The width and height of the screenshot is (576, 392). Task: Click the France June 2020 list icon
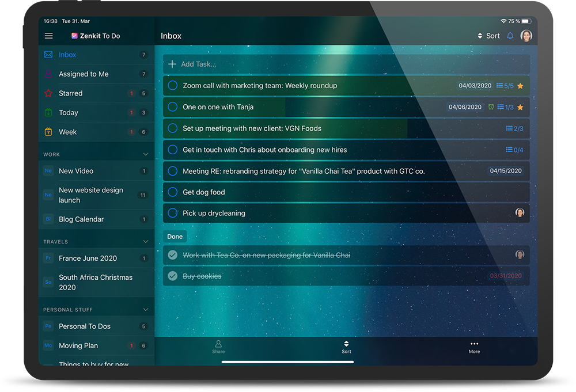coord(48,258)
